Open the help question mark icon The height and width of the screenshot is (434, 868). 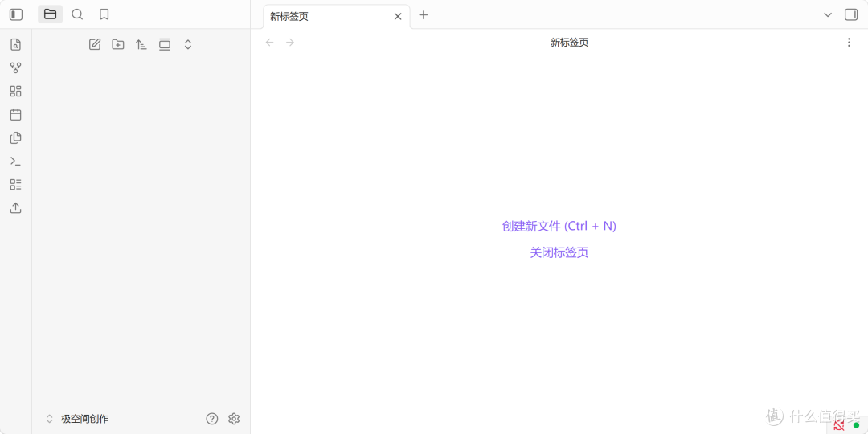coord(212,419)
